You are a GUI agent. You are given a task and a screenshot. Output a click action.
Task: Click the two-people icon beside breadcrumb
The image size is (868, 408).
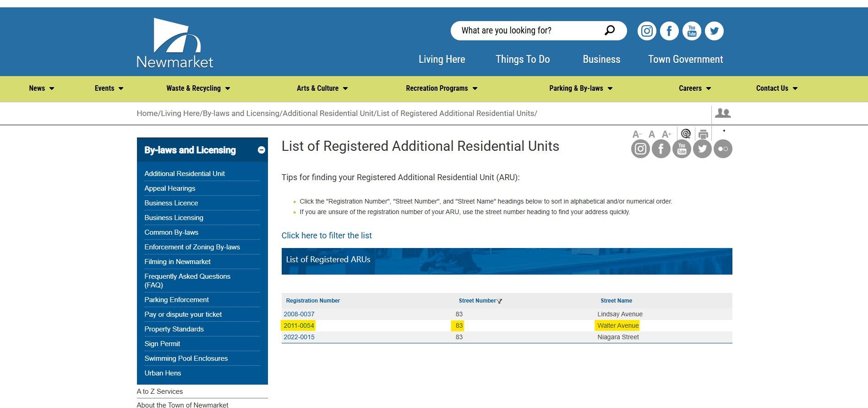723,113
